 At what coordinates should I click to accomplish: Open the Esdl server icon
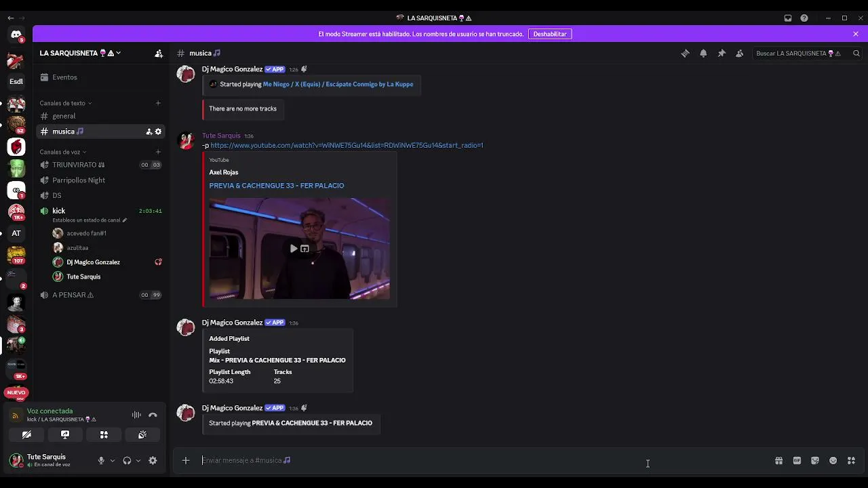click(x=16, y=81)
